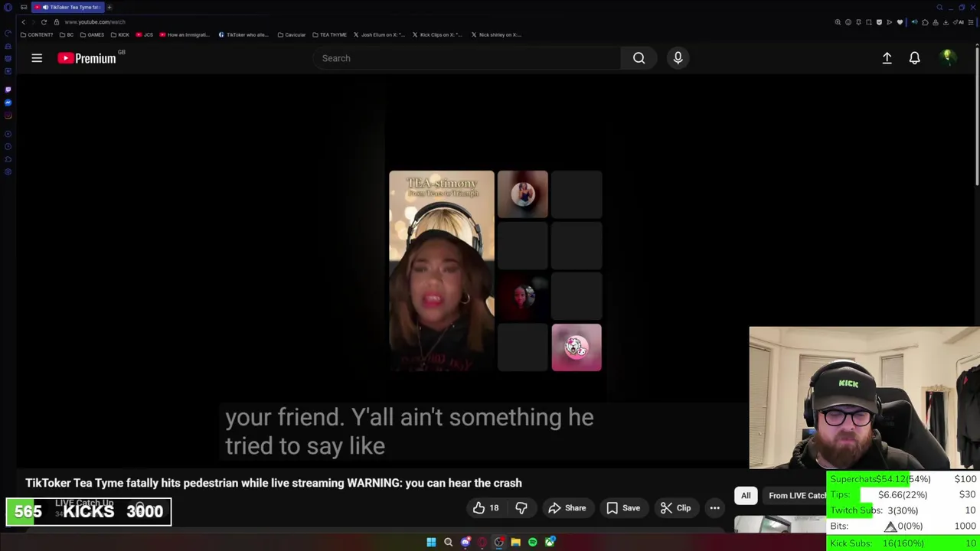Bookmark page with the heart icon
The image size is (980, 551).
click(900, 22)
